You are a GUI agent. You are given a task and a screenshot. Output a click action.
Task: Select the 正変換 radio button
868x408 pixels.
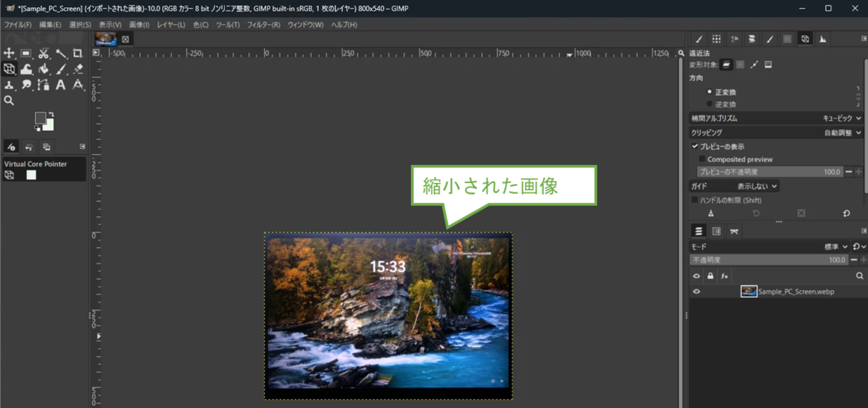pyautogui.click(x=710, y=92)
